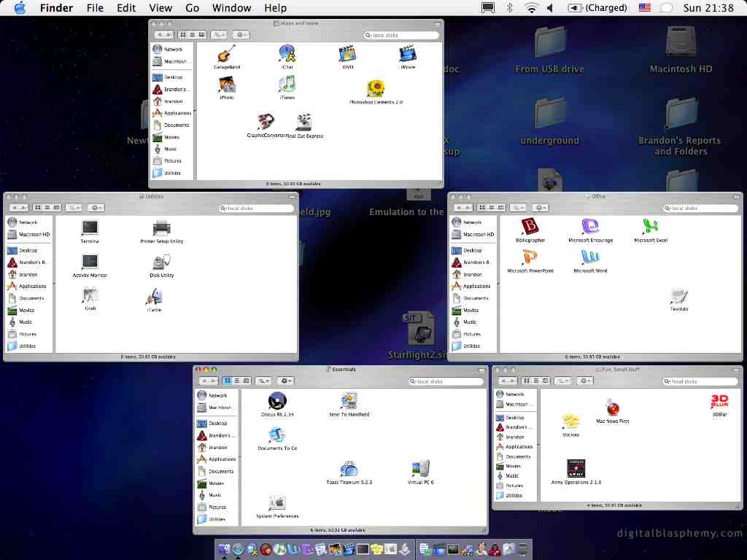Open Documents in Utilities sidebar

coord(28,298)
